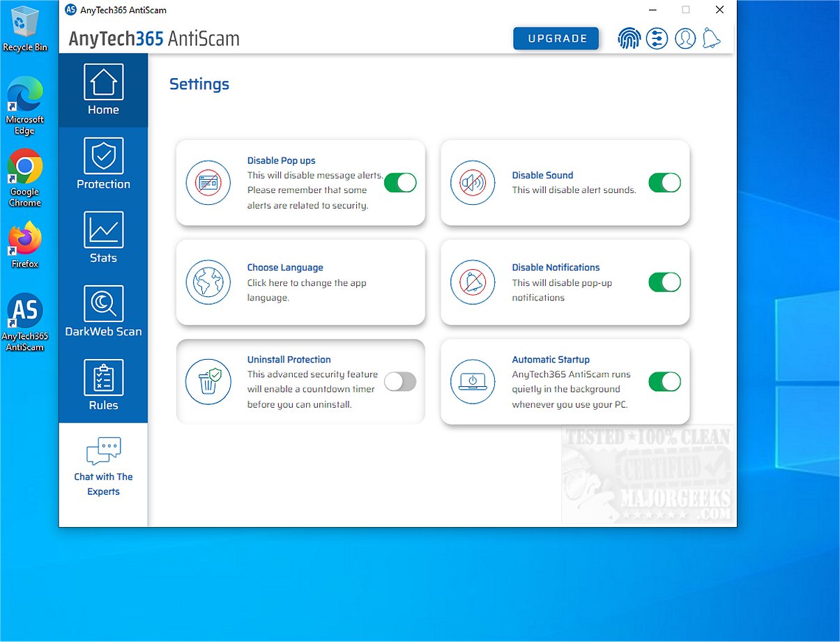
Task: Enable the Uninstall Protection switch
Action: (400, 381)
